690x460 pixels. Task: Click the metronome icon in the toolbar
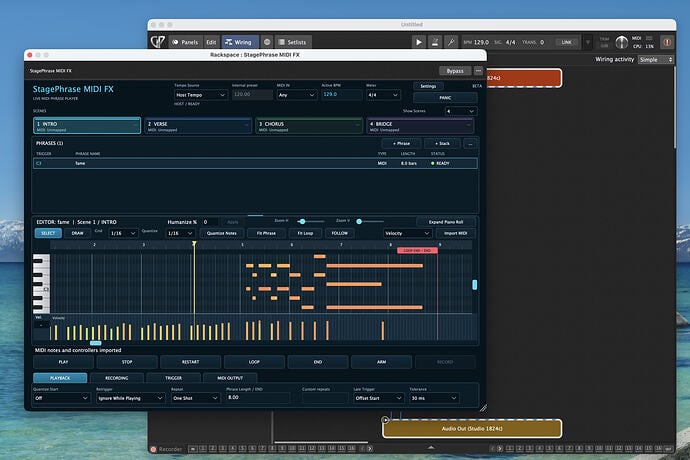pos(435,42)
